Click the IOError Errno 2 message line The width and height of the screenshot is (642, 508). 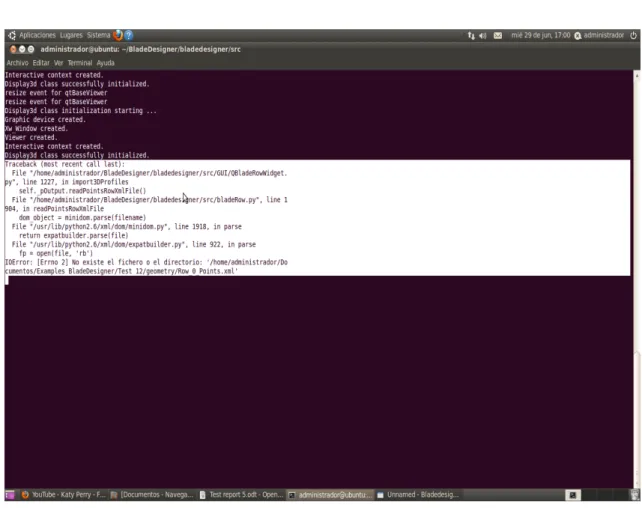click(146, 262)
